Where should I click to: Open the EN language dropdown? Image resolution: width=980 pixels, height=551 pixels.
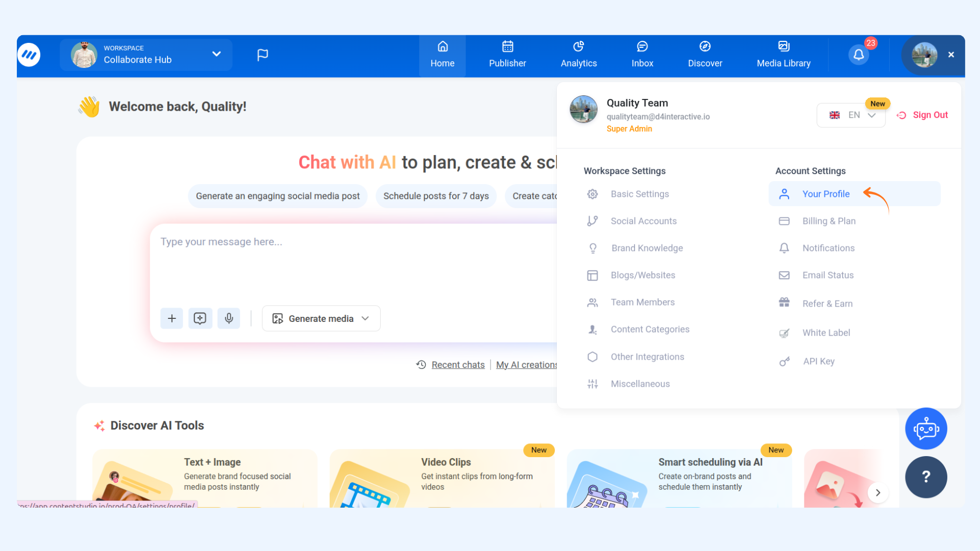(x=851, y=115)
